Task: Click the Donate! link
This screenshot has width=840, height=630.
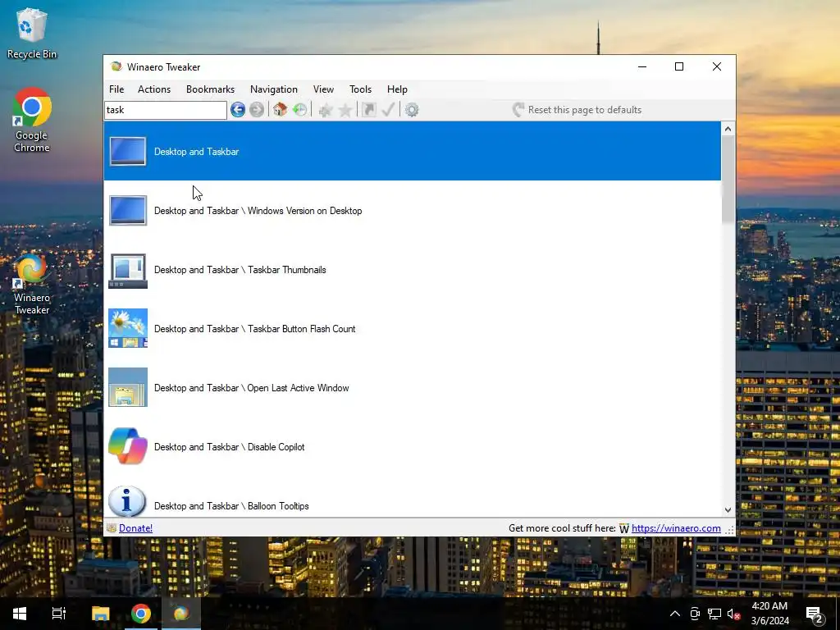Action: click(135, 528)
